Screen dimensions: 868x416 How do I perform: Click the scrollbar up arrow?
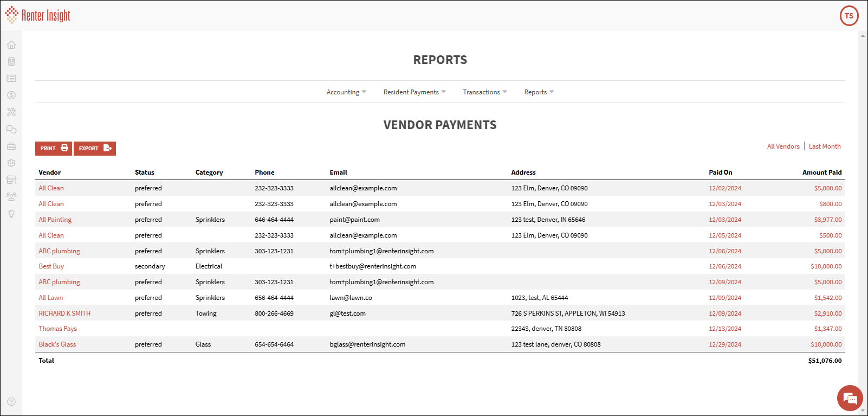click(x=863, y=36)
